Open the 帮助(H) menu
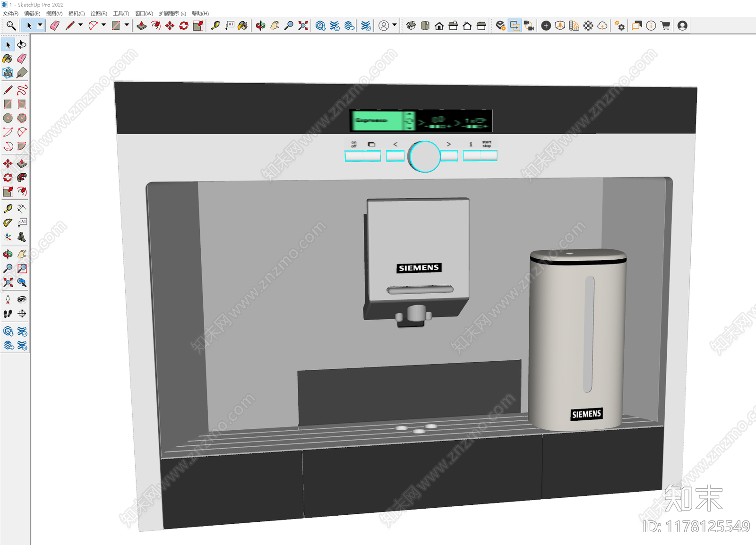Viewport: 756px width, 545px height. 200,13
